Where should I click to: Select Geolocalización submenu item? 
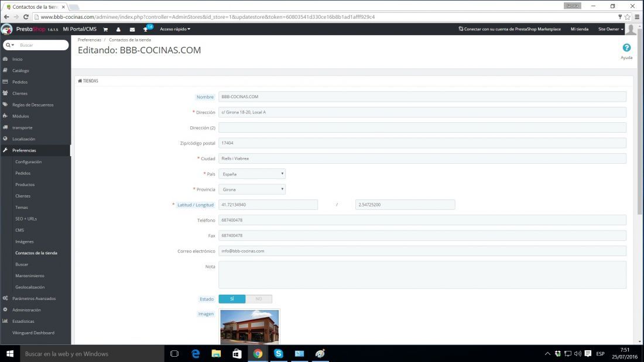(30, 287)
